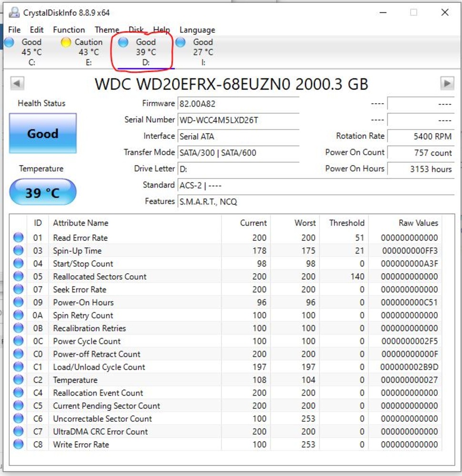This screenshot has height=476, width=462.
Task: Click the Write Error Rate status orb
Action: click(19, 445)
